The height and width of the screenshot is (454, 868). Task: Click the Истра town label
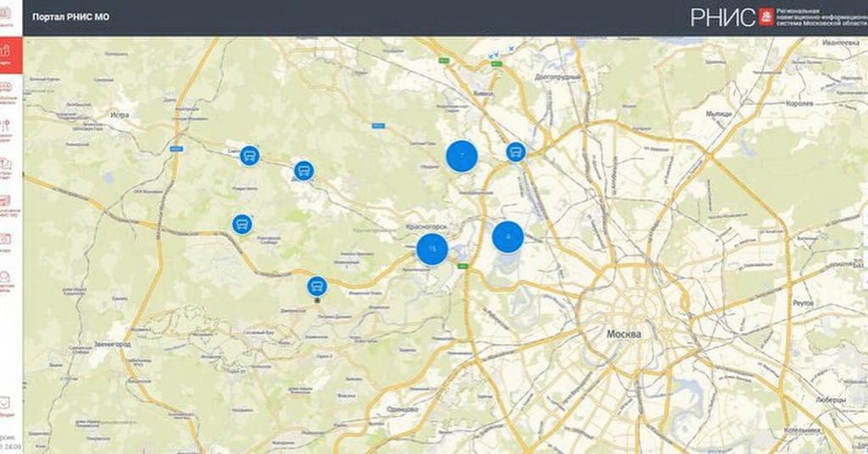pyautogui.click(x=120, y=115)
